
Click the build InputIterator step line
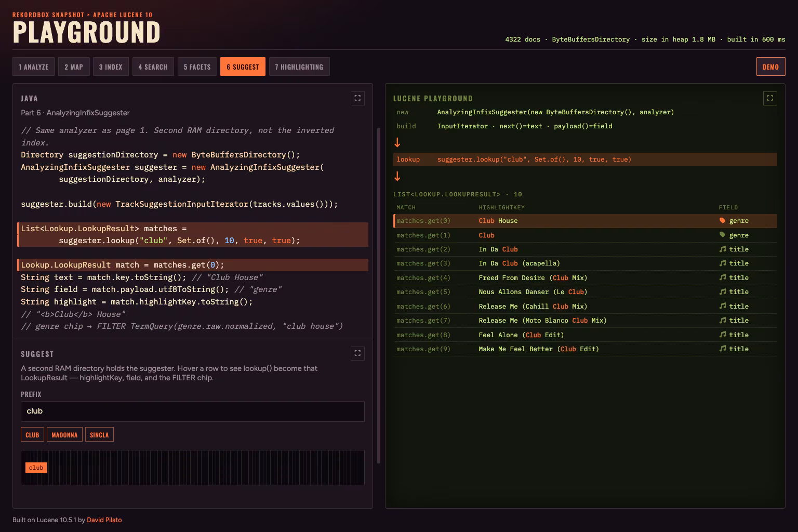coord(585,126)
